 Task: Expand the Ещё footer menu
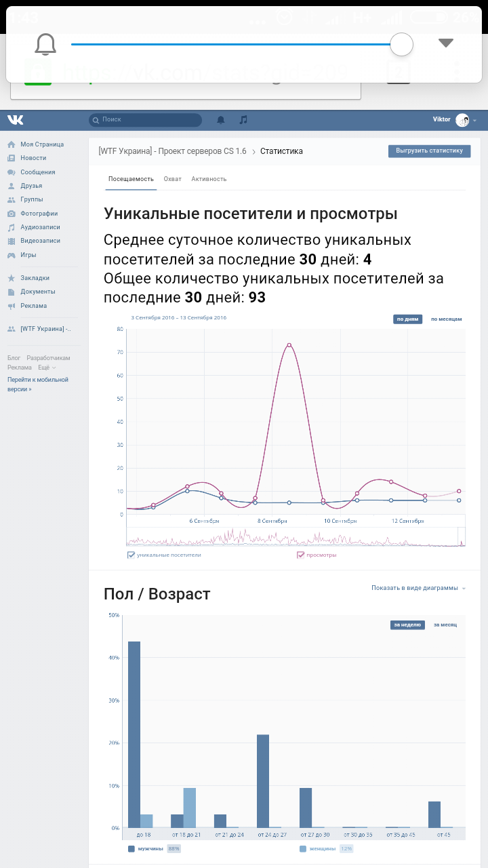point(47,368)
